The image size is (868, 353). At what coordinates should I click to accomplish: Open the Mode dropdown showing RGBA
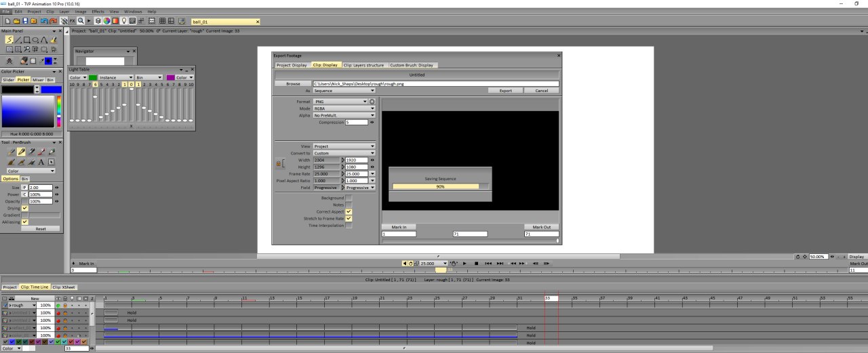click(344, 108)
